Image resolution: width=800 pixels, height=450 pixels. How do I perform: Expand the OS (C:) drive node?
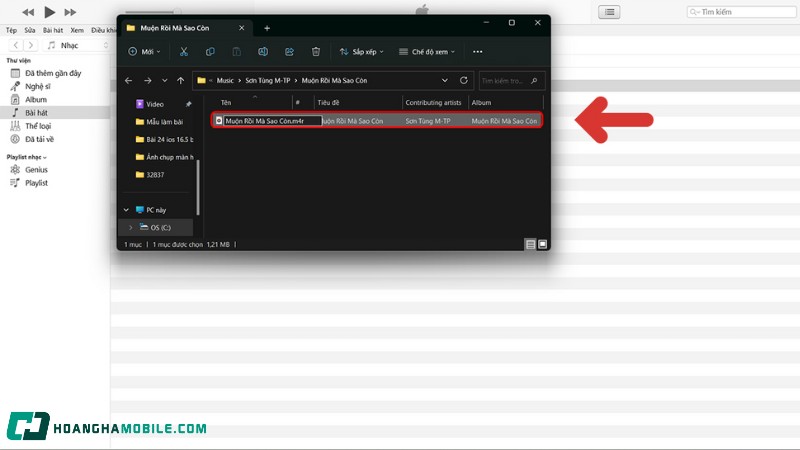[131, 228]
